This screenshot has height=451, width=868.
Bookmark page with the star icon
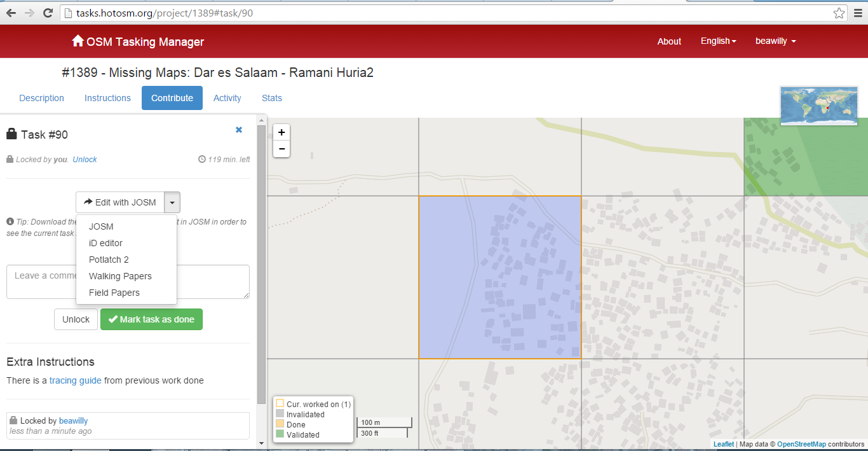(839, 13)
